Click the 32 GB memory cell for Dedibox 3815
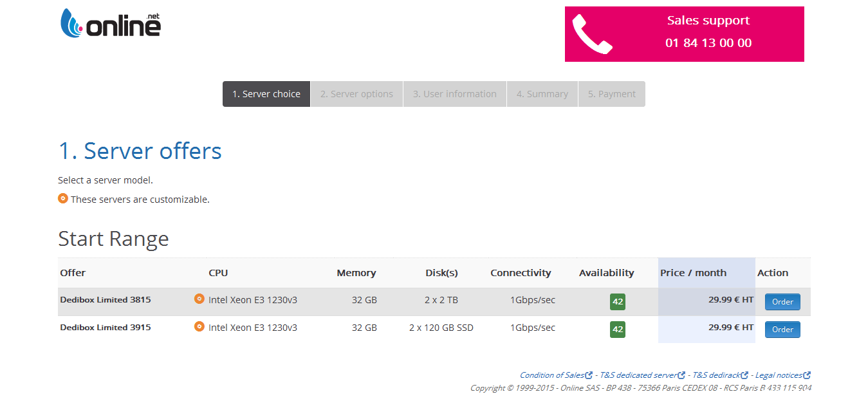The image size is (868, 401). pyautogui.click(x=364, y=300)
